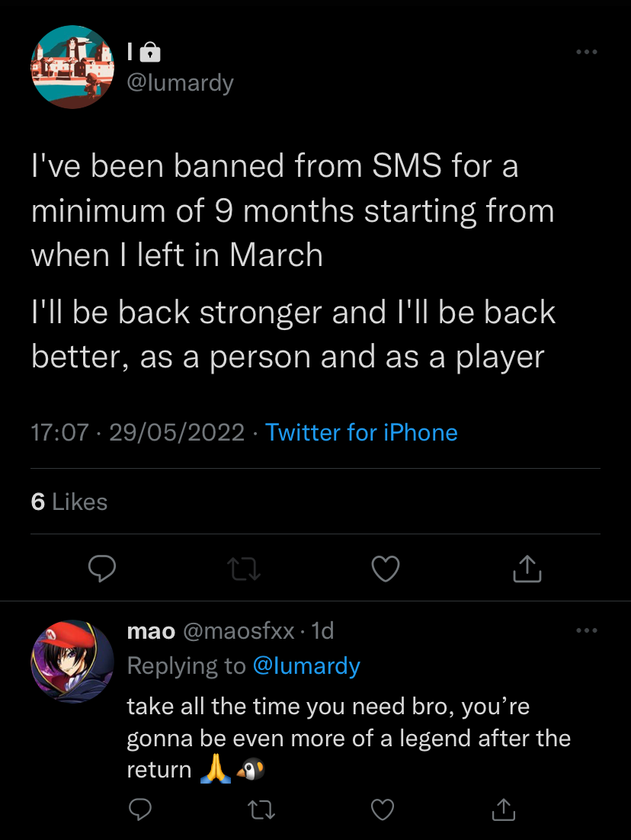Like mao's reply
This screenshot has height=840, width=631.
(382, 810)
